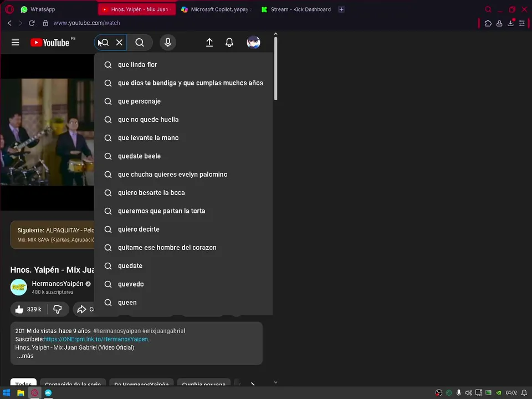Open File Explorer from taskbar
This screenshot has width=532, height=399.
pos(21,393)
